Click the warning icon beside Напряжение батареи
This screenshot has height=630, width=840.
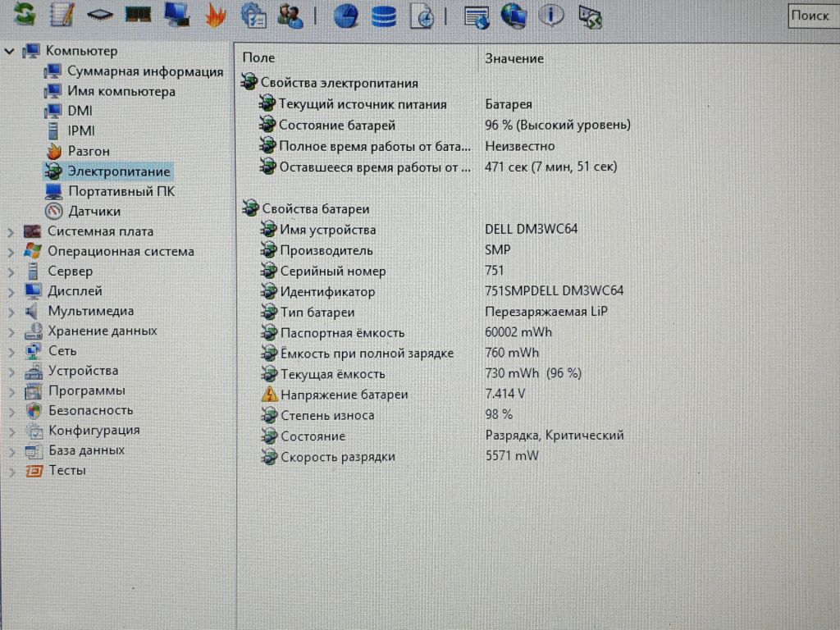tap(269, 395)
